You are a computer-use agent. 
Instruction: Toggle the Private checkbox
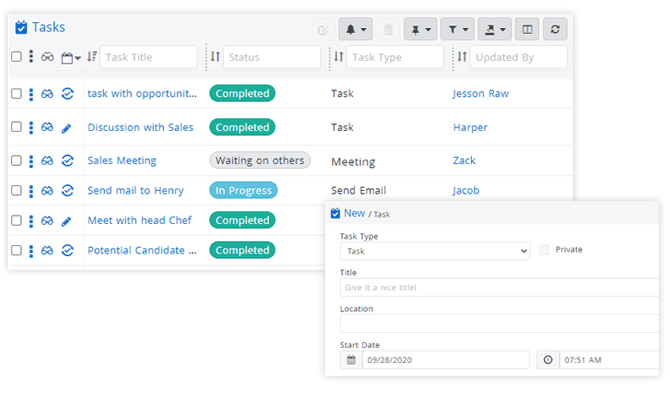(x=544, y=250)
